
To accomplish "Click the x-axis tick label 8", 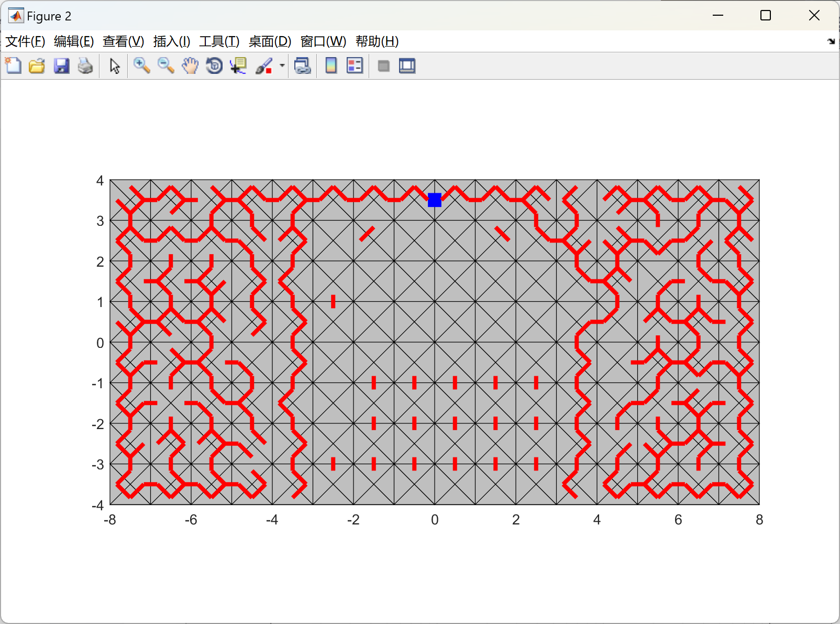I will (x=759, y=520).
